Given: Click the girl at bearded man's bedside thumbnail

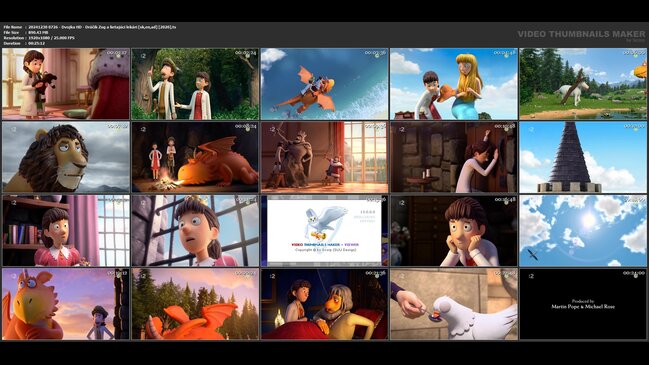Looking at the screenshot, I should (324, 304).
